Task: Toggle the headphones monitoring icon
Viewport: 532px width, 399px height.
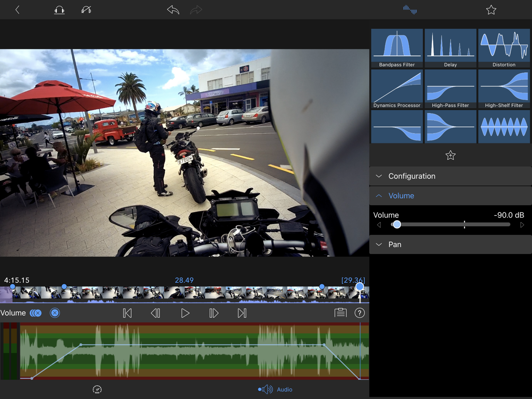Action: coord(59,10)
